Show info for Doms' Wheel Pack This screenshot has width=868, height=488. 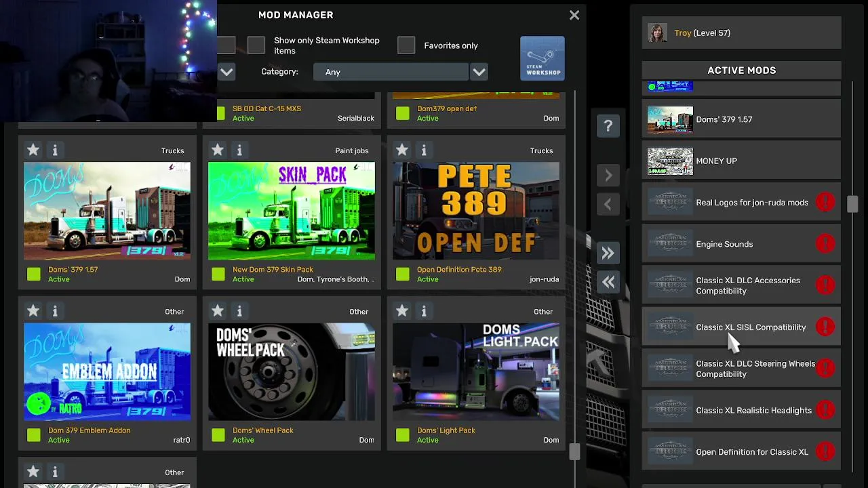[239, 310]
